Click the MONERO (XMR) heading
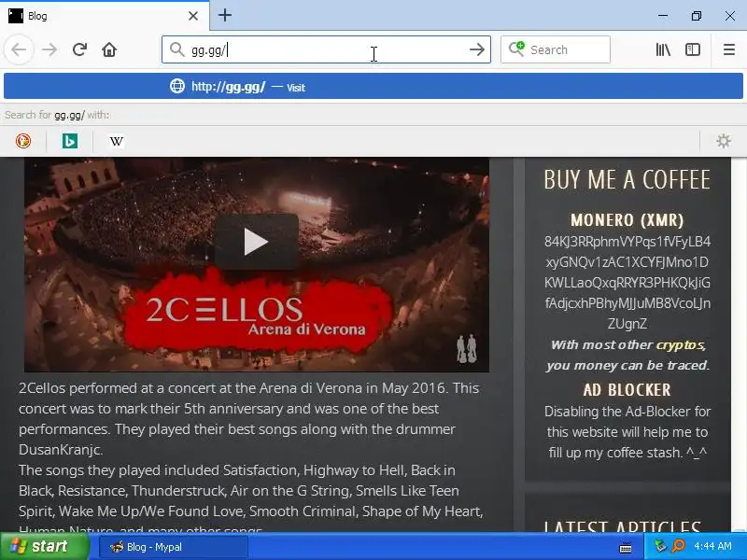 (x=627, y=220)
